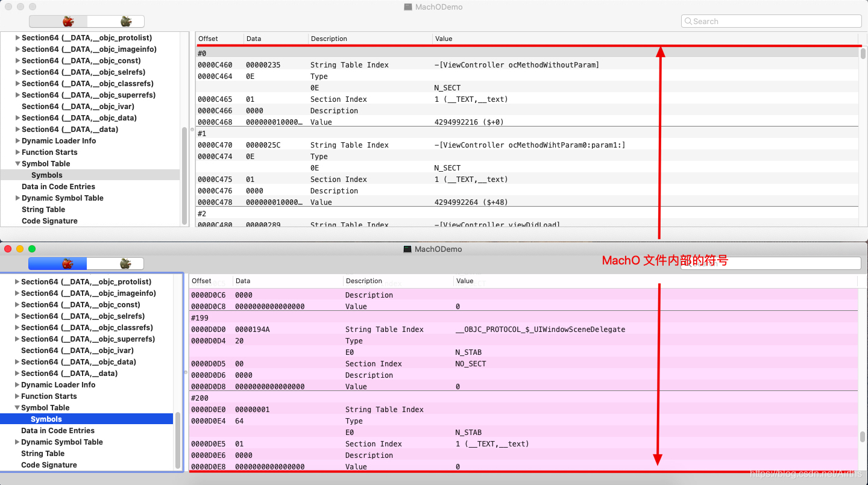The width and height of the screenshot is (868, 485).
Task: Close the bottom MachODemo window
Action: [8, 249]
